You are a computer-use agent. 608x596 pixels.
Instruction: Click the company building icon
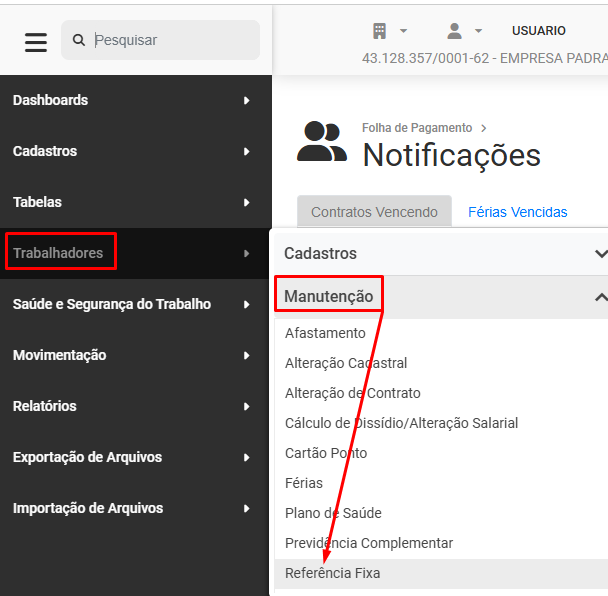(380, 31)
